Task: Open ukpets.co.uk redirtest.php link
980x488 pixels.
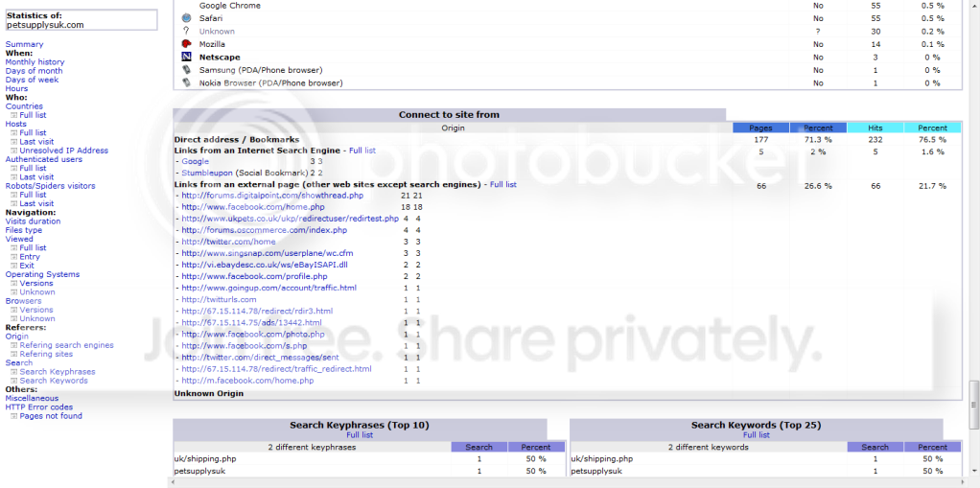Action: [290, 219]
